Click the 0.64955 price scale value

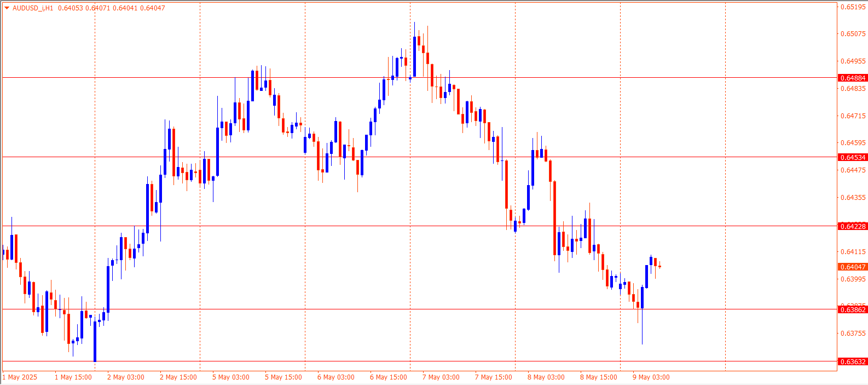coord(853,61)
